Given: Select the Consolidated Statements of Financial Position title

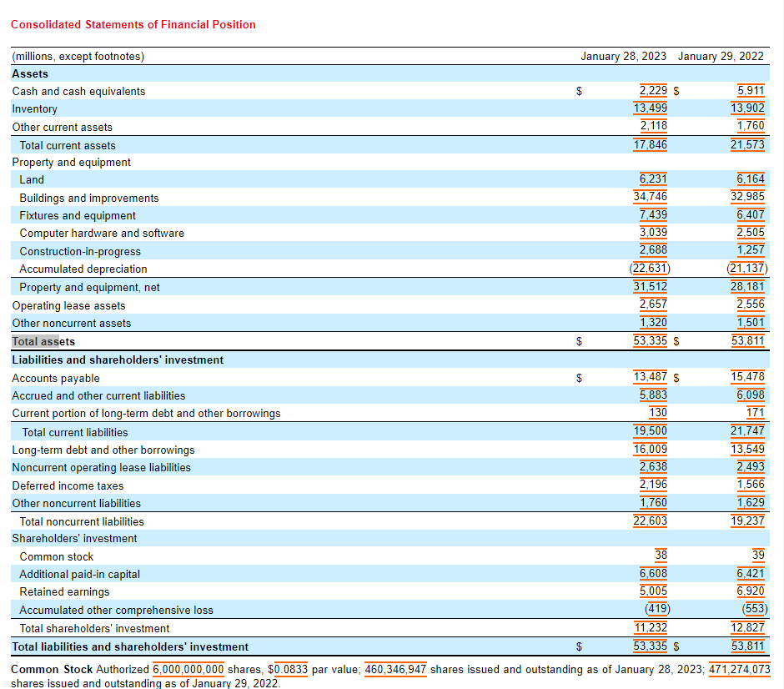Looking at the screenshot, I should tap(133, 24).
